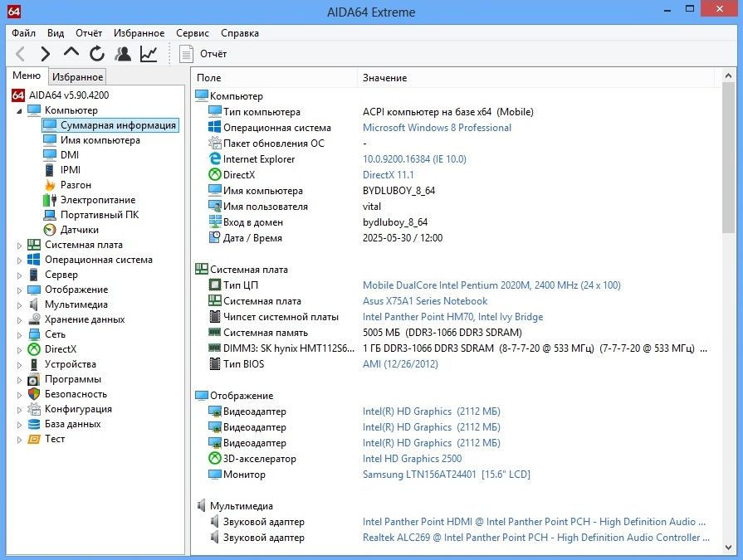This screenshot has width=743, height=560.
Task: Click the Безопасность shield icon
Action: (x=34, y=394)
